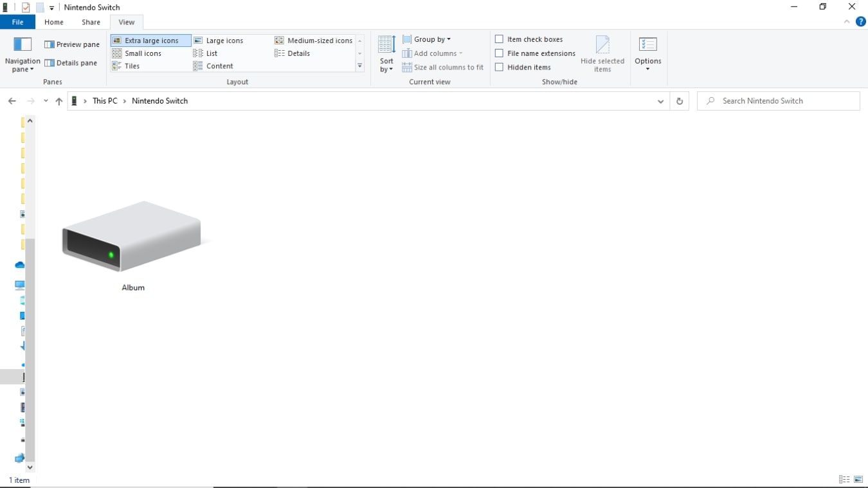868x488 pixels.
Task: Toggle the Details pane
Action: click(x=71, y=63)
